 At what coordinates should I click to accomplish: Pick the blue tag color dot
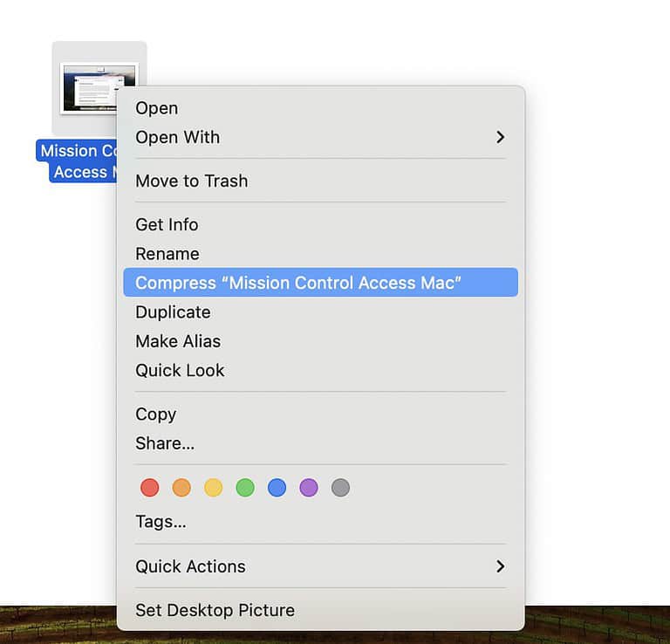coord(277,488)
